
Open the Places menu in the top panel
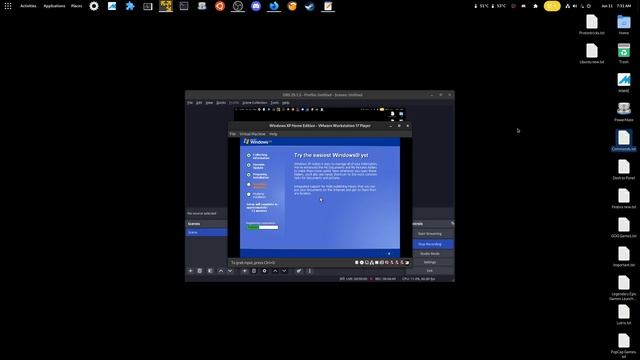76,6
